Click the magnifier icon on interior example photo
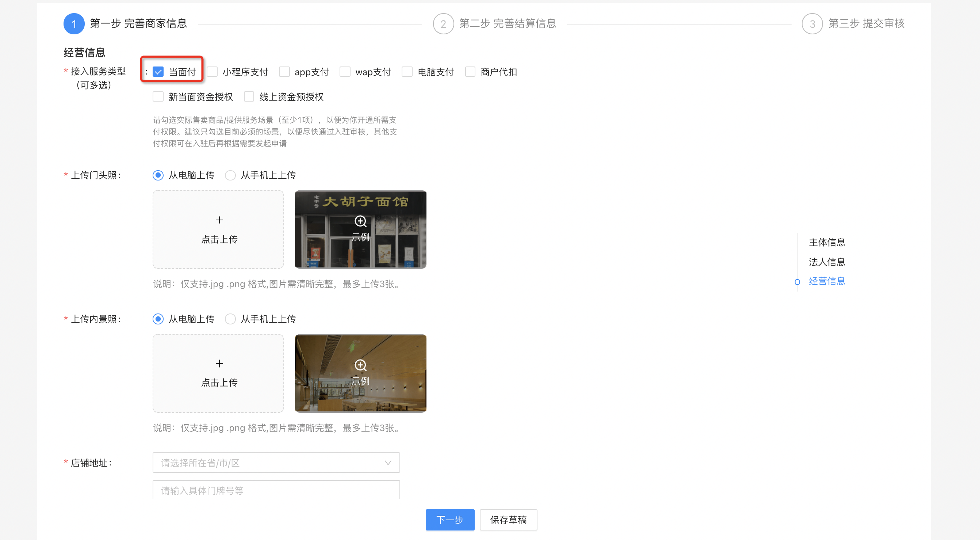Image resolution: width=980 pixels, height=540 pixels. pos(360,365)
